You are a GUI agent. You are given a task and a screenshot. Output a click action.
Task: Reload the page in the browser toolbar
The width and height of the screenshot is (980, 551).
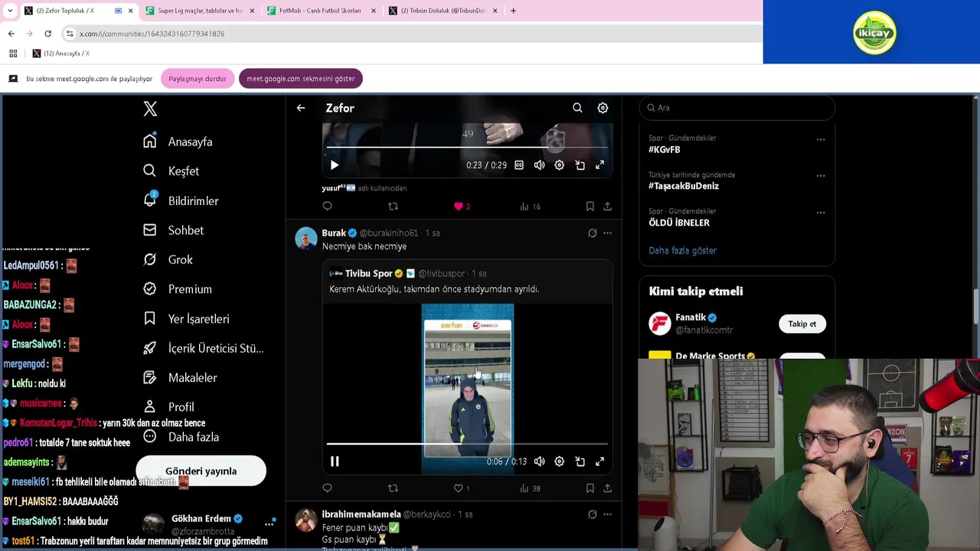pos(47,34)
